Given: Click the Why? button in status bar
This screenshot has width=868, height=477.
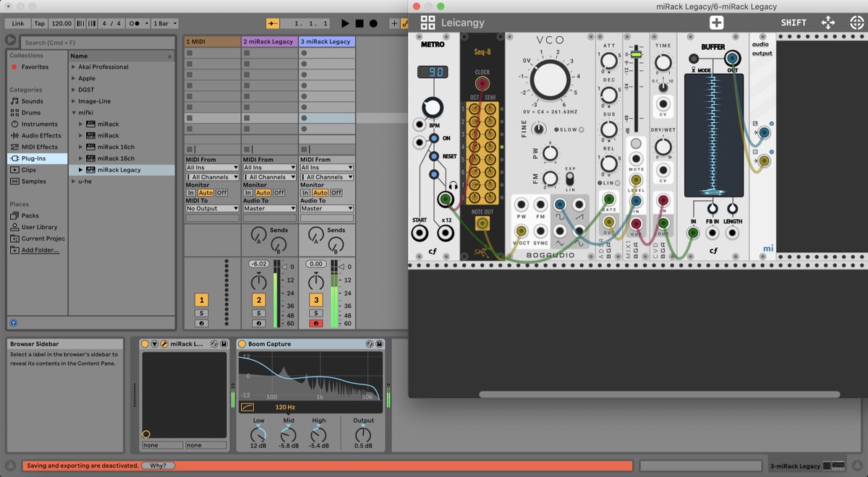Looking at the screenshot, I should pyautogui.click(x=157, y=466).
